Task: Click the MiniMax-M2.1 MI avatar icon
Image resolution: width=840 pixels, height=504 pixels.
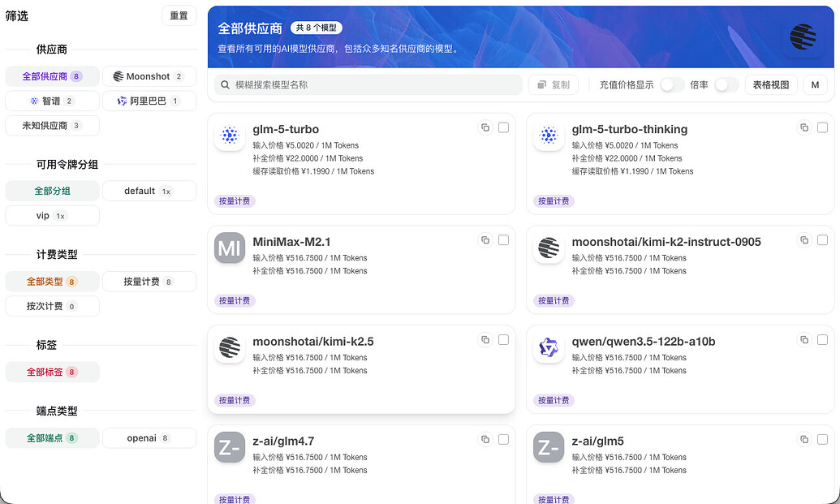Action: coord(230,248)
